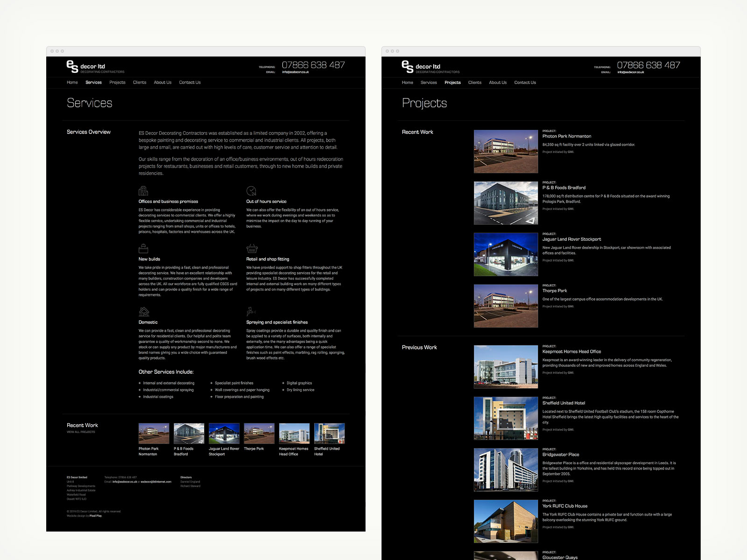
Task: Click the York RUFC Club House project image
Action: [506, 521]
